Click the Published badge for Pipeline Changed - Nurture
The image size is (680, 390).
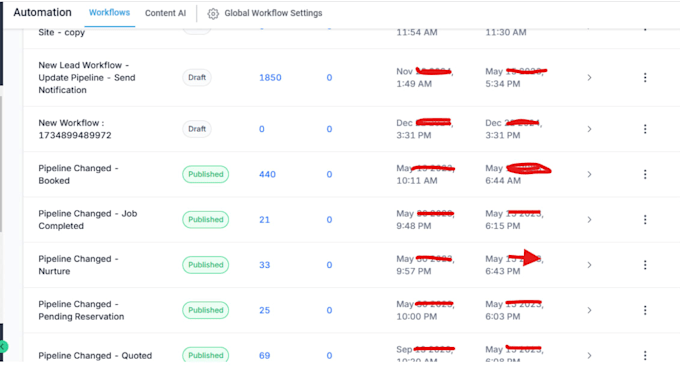tap(206, 265)
